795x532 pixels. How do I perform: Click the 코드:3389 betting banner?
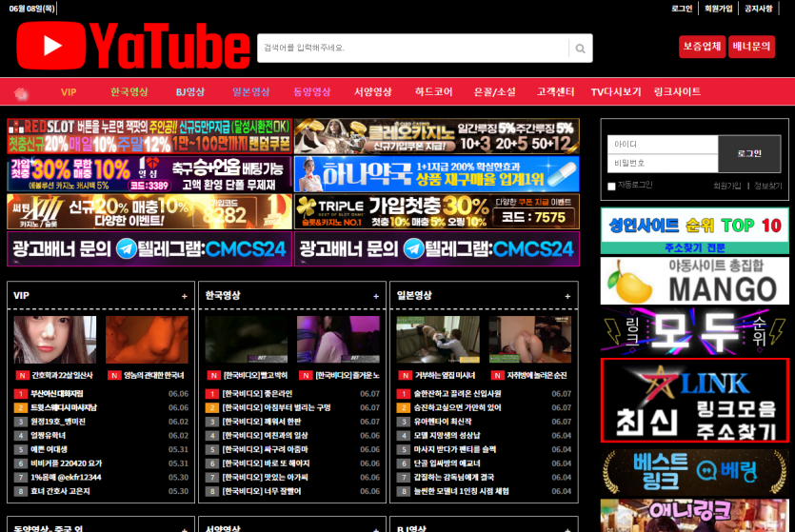coord(149,174)
